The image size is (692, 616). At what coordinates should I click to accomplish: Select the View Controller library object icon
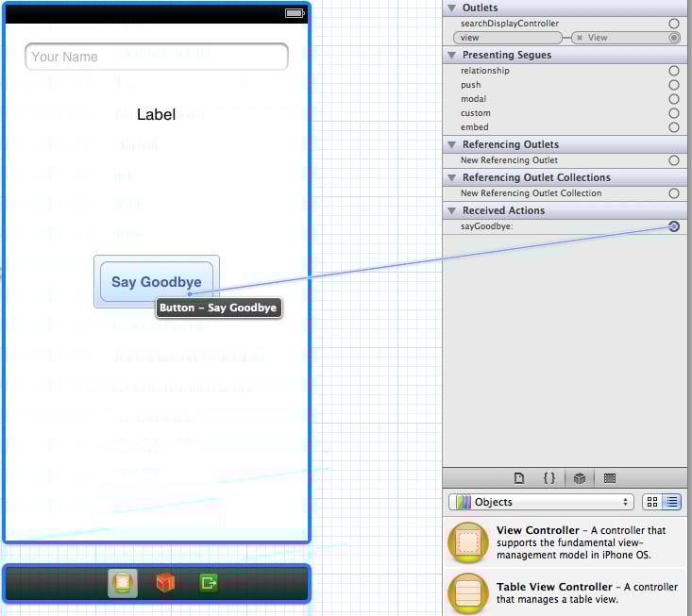468,542
